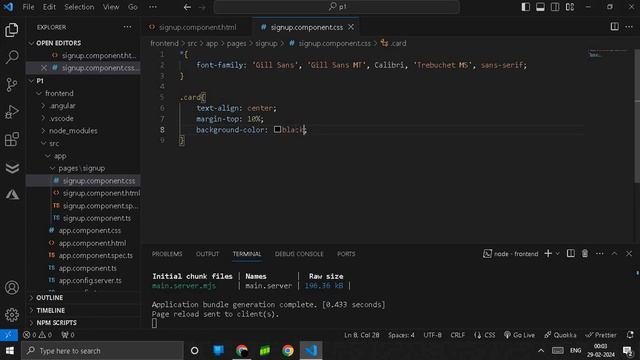
Task: Switch to Debug Console tab
Action: click(299, 254)
